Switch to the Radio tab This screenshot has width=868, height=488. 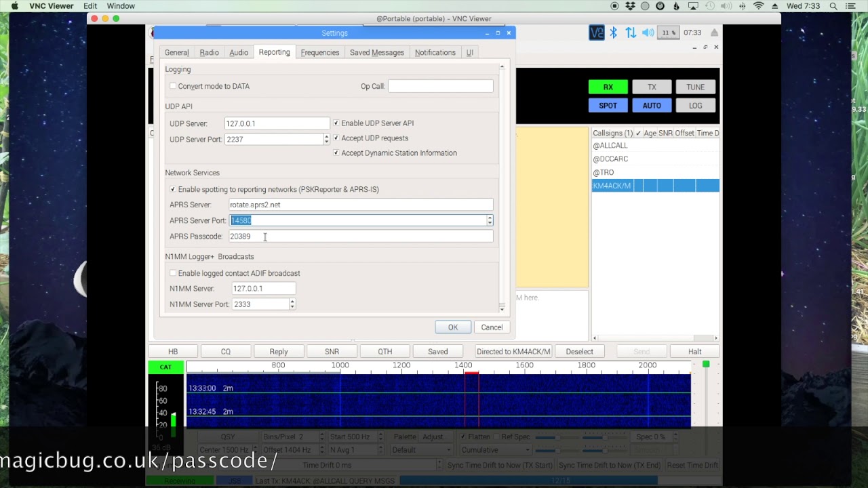click(210, 52)
